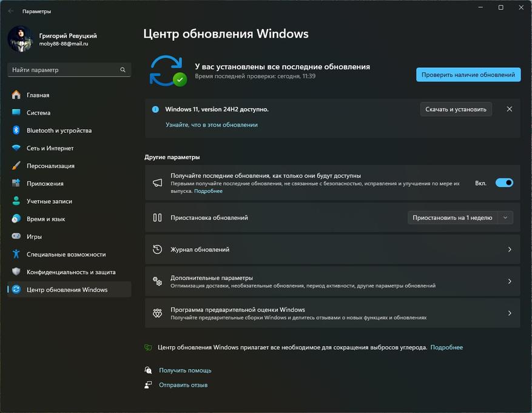Click the home icon next to Главная
Screen dimensions: 532x413
[16, 95]
